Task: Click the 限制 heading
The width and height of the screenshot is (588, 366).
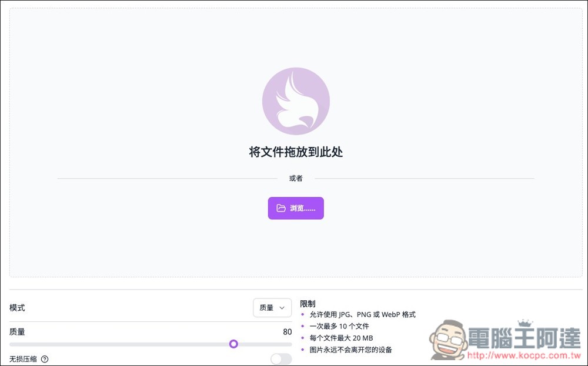Action: (308, 304)
